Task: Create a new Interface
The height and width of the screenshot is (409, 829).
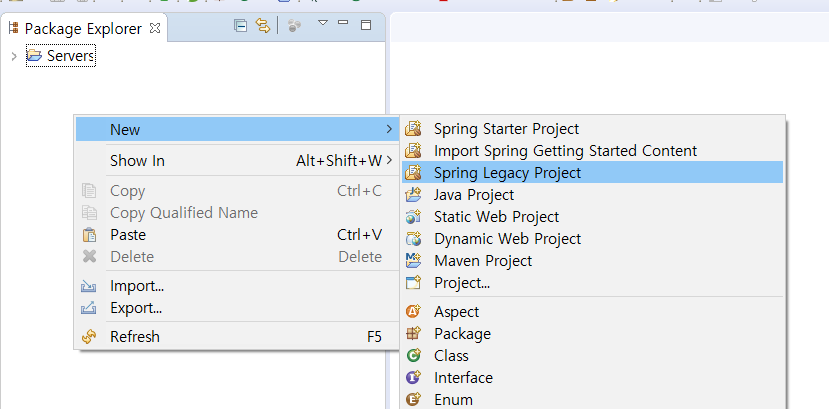Action: pyautogui.click(x=592, y=378)
